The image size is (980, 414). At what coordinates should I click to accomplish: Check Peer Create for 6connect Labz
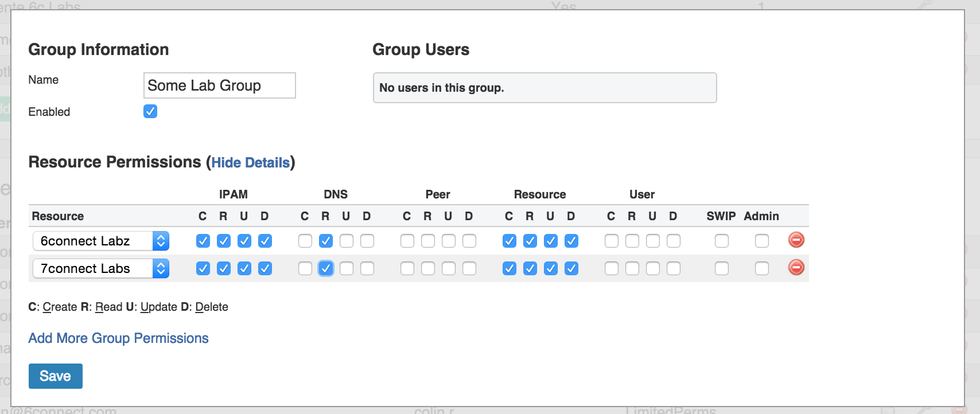click(x=407, y=241)
